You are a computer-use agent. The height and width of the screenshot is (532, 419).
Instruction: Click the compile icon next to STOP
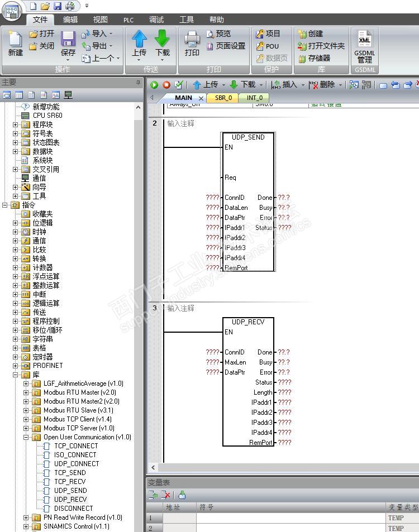[179, 85]
